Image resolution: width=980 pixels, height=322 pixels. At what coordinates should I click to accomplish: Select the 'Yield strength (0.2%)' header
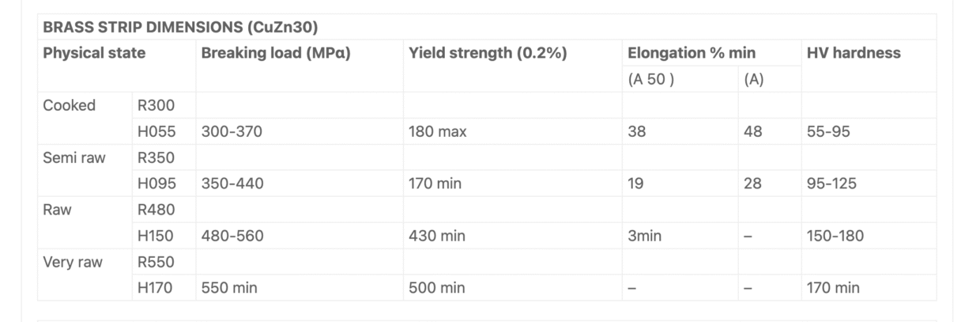pos(488,54)
